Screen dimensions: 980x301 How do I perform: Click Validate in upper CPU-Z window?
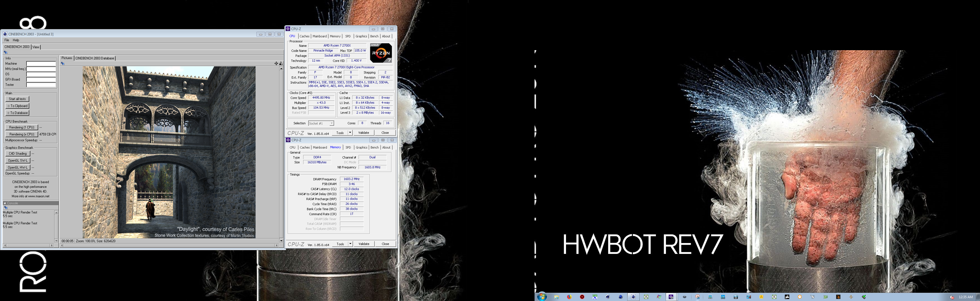(364, 133)
